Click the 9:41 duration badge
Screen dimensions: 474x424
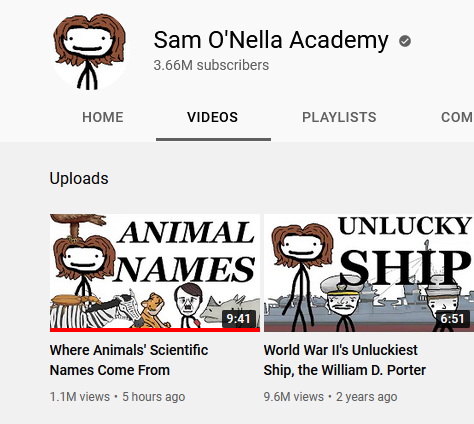(x=238, y=319)
